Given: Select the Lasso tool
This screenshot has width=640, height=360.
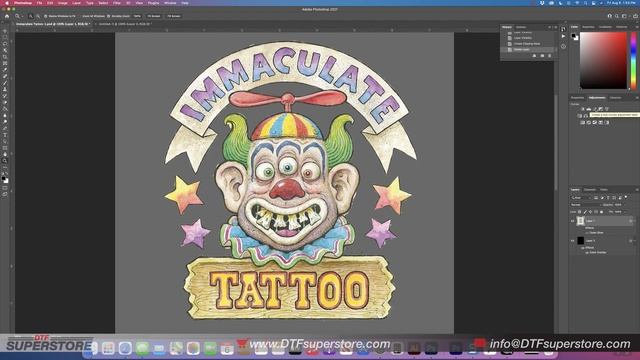Looking at the screenshot, I should pyautogui.click(x=5, y=44).
